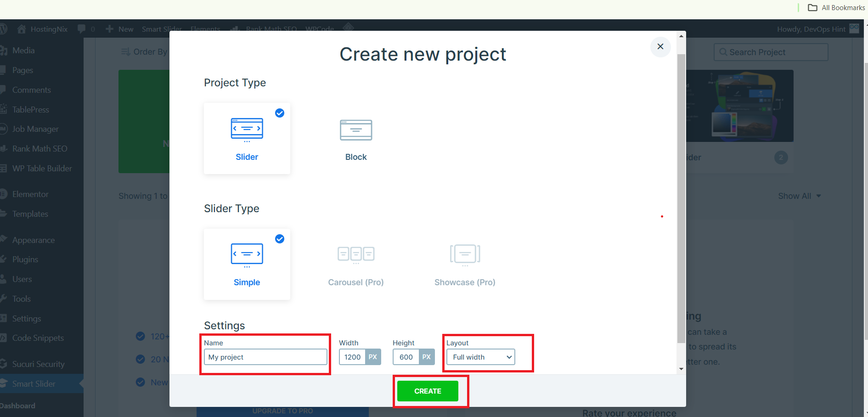The height and width of the screenshot is (417, 868).
Task: Open Plugins in the admin sidebar
Action: [25, 259]
